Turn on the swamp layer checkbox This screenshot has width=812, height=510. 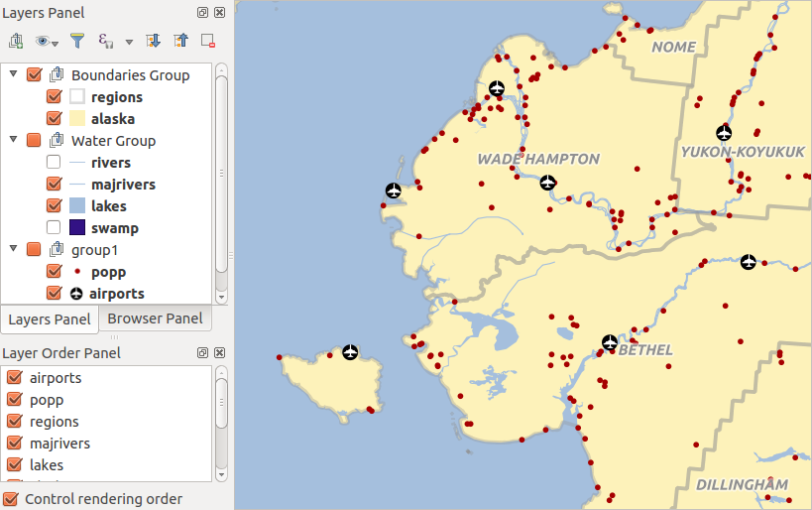click(54, 228)
